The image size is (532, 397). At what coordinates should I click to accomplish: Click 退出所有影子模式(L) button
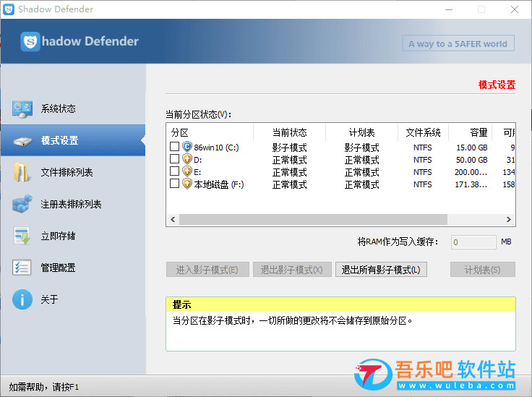381,270
